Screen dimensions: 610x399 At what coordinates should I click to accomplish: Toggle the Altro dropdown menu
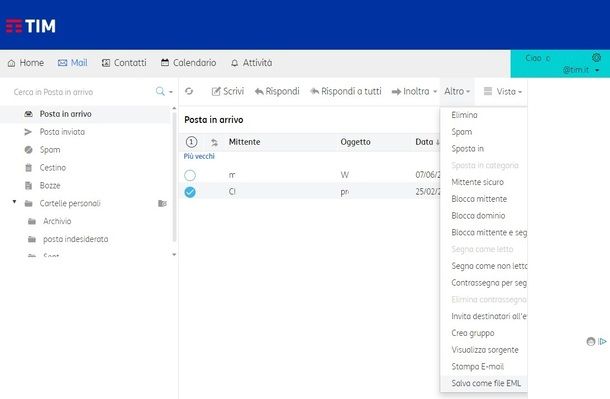point(457,91)
